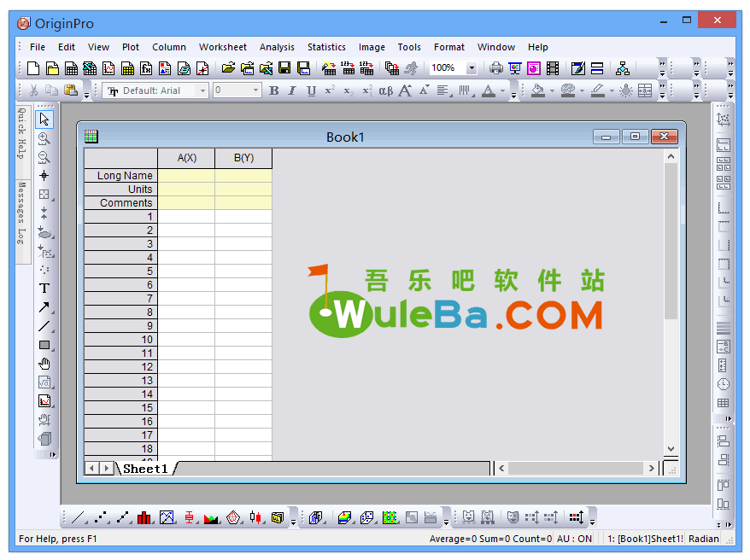Screen dimensions: 750x560
Task: Click the Scatter plot icon
Action: [101, 517]
